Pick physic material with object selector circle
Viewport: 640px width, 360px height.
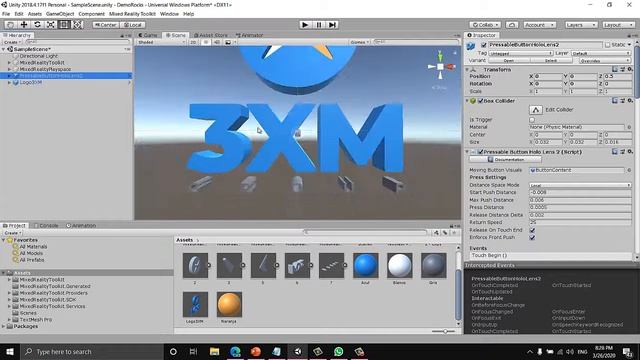pyautogui.click(x=629, y=127)
